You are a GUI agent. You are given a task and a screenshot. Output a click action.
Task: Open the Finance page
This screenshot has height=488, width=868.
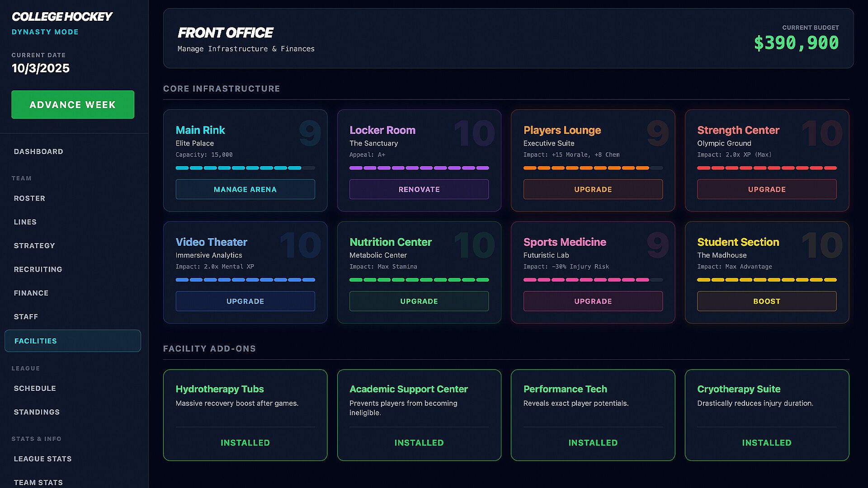pos(31,293)
